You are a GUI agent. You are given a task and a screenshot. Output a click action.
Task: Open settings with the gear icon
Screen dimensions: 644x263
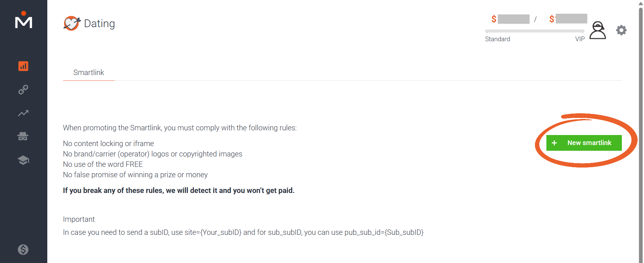click(622, 30)
